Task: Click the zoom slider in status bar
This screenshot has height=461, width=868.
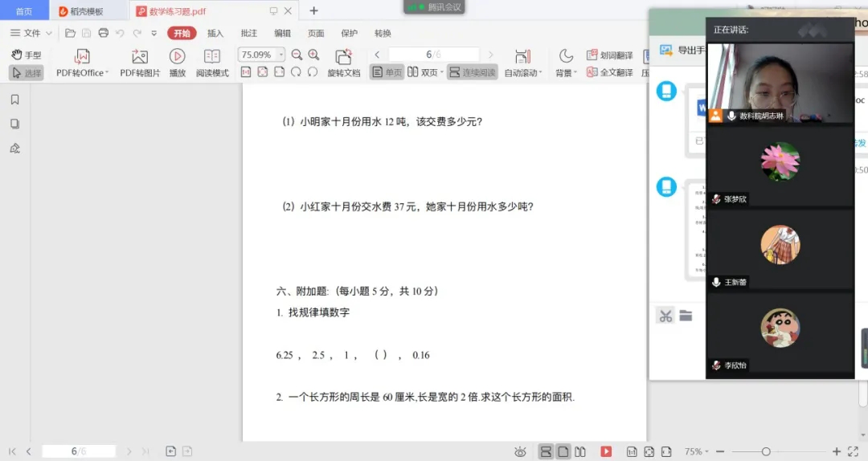Action: click(765, 451)
